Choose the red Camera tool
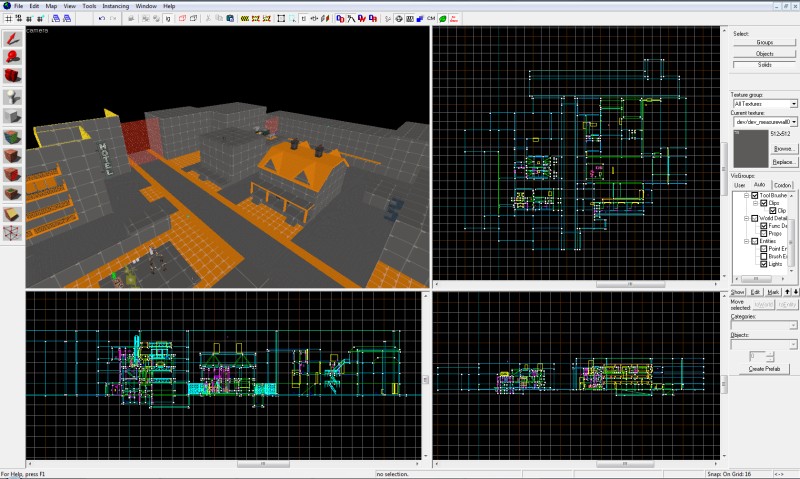The height and width of the screenshot is (479, 800). [12, 77]
